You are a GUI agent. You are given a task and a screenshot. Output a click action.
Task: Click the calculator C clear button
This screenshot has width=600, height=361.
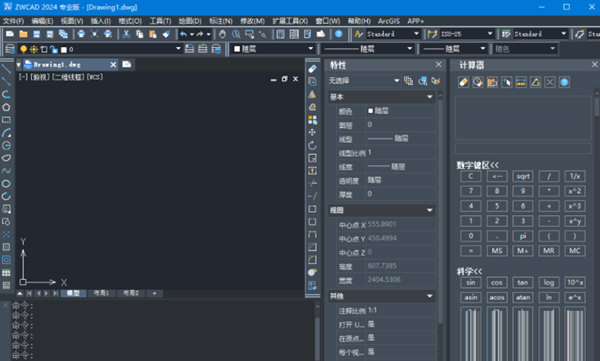(471, 176)
